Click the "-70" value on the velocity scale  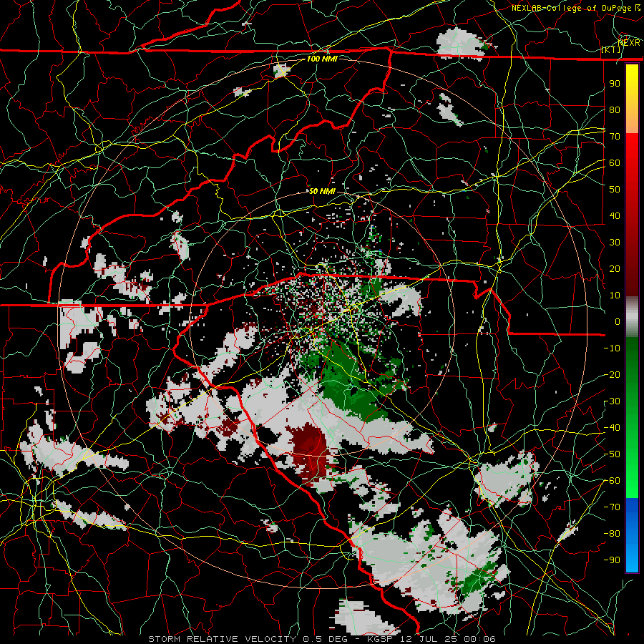point(612,507)
